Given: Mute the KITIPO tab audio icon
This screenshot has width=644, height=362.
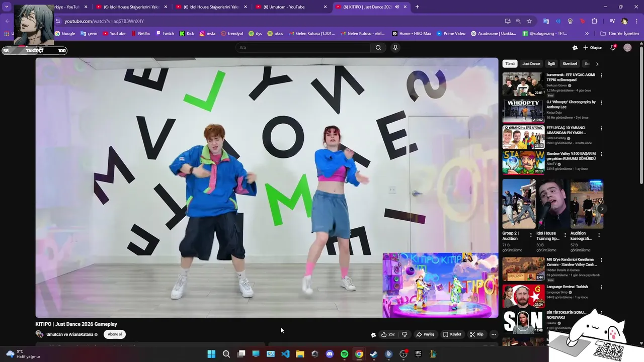Looking at the screenshot, I should (397, 7).
